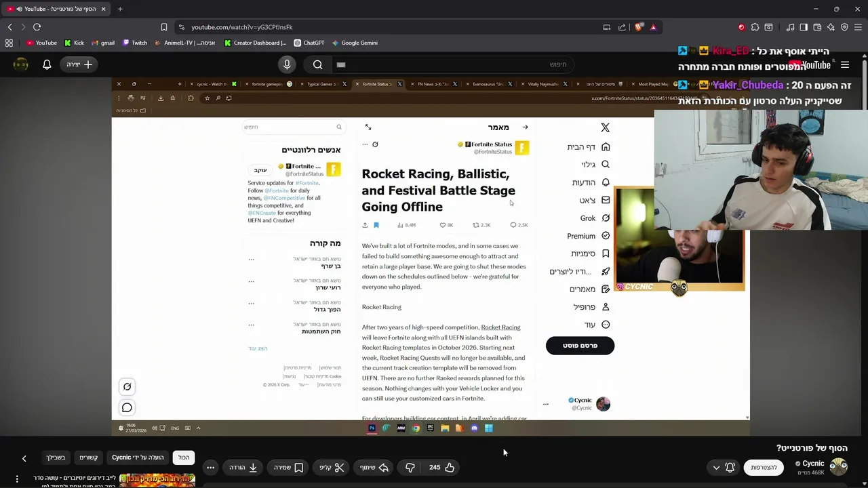Screen dimensions: 868x488
Task: Open YouTube account avatar menu
Action: (x=21, y=64)
